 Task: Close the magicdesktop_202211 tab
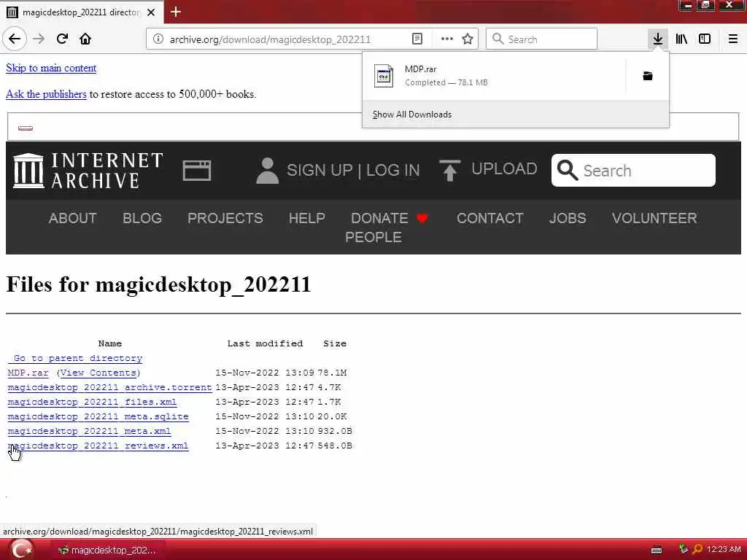coord(151,12)
